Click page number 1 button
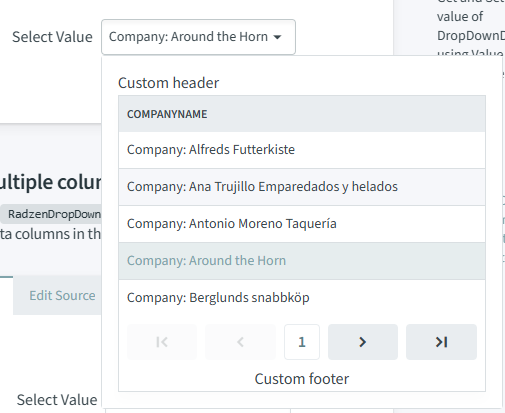The width and height of the screenshot is (505, 413). tap(302, 342)
